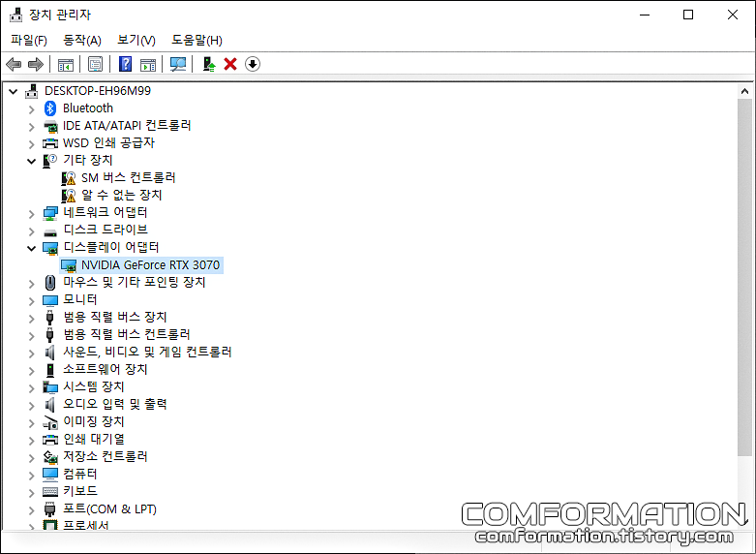
Task: Select the 기타 장치 label
Action: [88, 160]
